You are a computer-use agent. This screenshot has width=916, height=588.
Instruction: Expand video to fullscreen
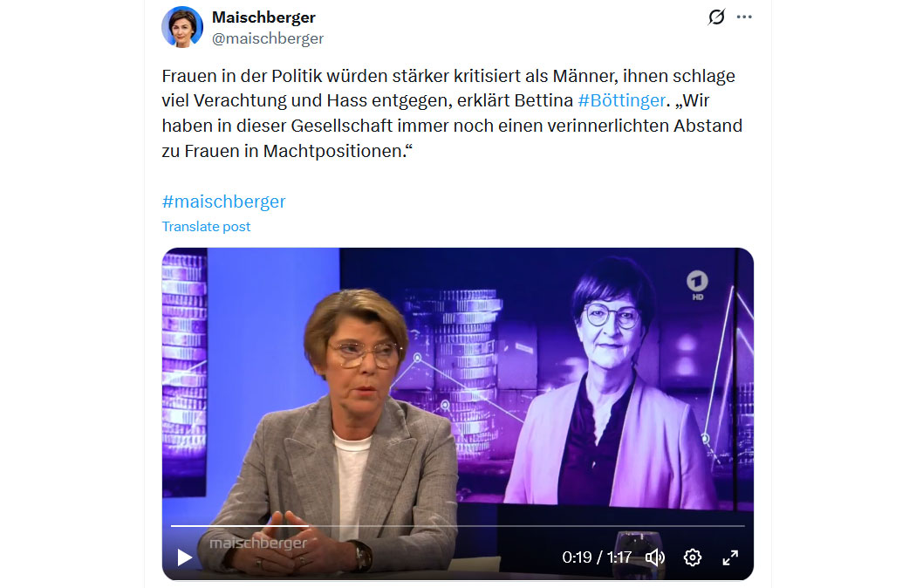(x=730, y=557)
